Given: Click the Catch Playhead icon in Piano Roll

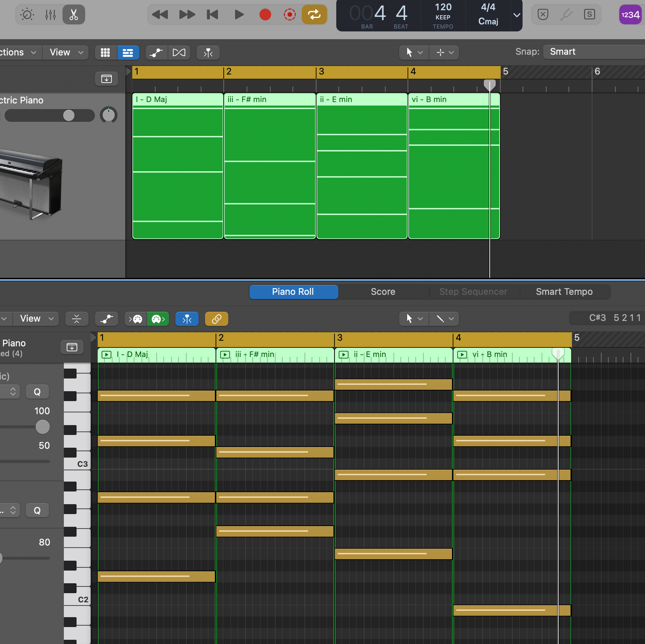Looking at the screenshot, I should pos(187,319).
